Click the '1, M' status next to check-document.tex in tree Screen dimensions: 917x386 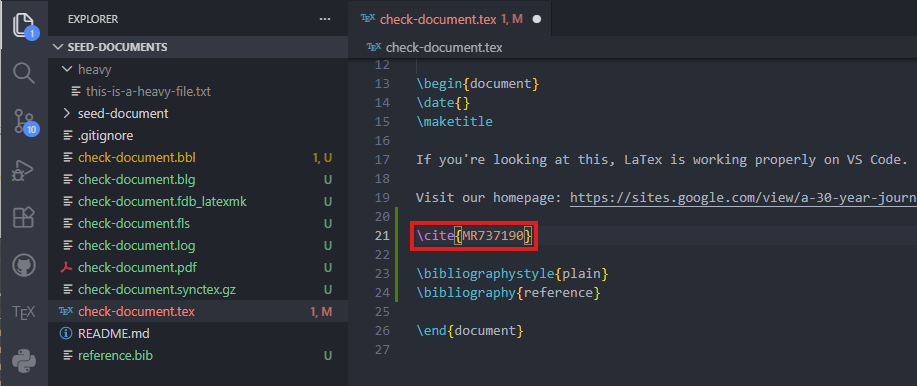(x=322, y=312)
